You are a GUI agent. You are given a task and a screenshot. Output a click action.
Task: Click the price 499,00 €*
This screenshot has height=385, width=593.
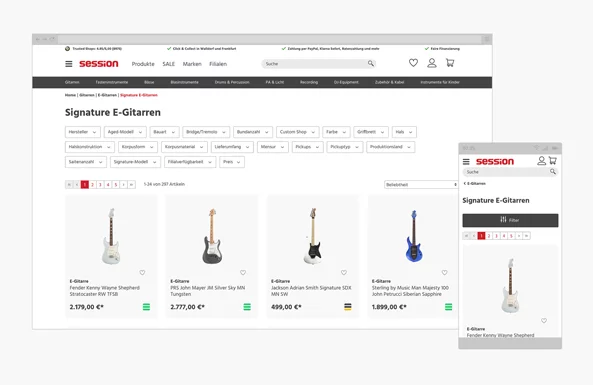[286, 307]
